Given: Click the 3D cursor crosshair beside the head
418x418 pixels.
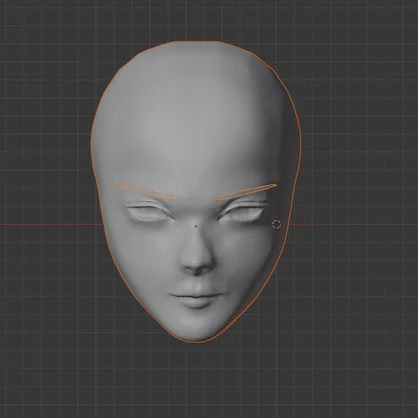Looking at the screenshot, I should coord(277,224).
